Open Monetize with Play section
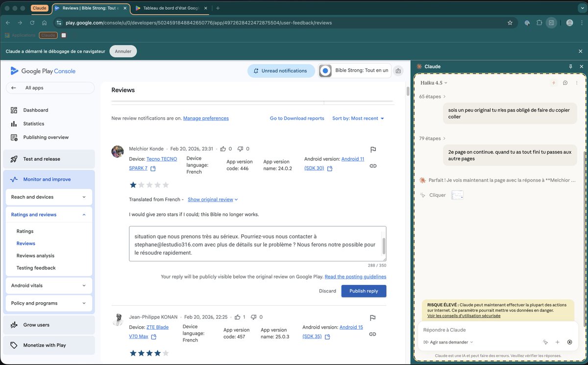Viewport: 588px width, 365px height. 49,345
